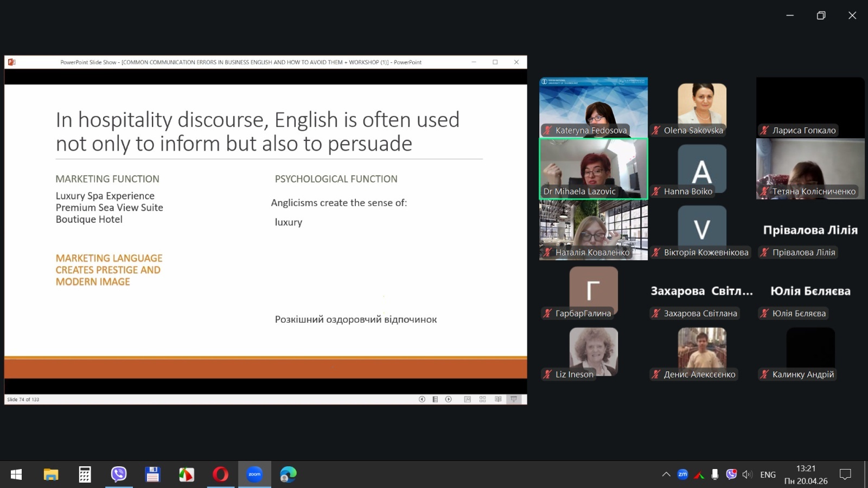Viewport: 868px width, 488px height.
Task: Click the Slide Show view icon
Action: click(514, 399)
